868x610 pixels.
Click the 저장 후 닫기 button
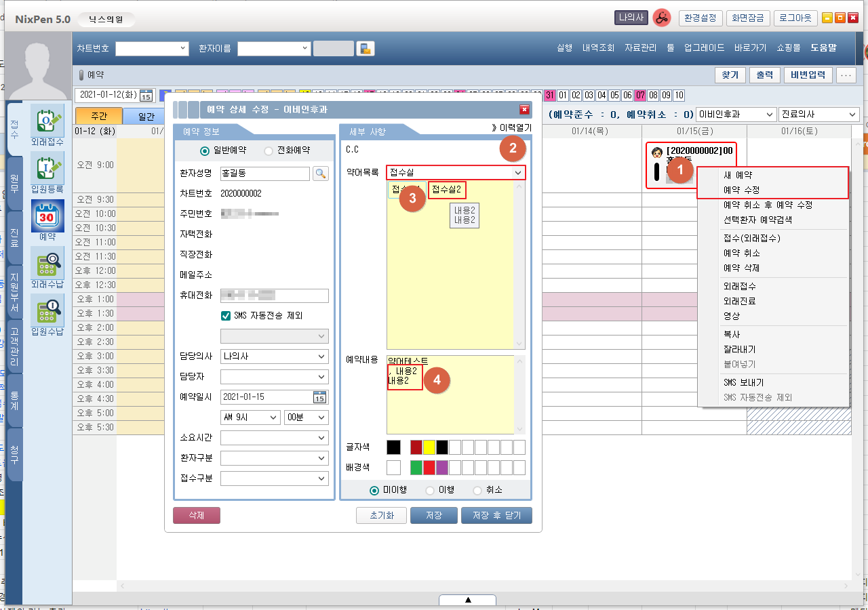pos(496,516)
